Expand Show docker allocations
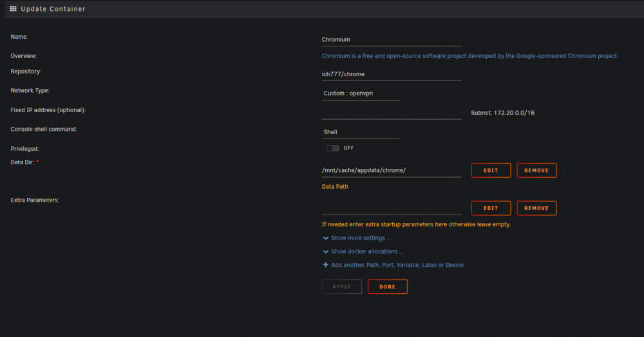The height and width of the screenshot is (337, 644). coord(367,251)
